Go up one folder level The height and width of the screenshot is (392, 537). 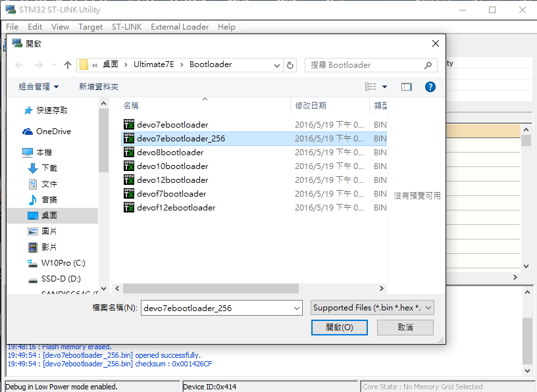click(68, 65)
